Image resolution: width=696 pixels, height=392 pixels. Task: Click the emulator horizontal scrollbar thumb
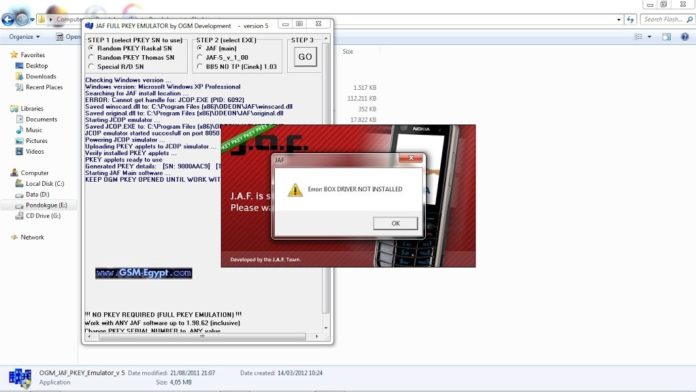click(202, 337)
